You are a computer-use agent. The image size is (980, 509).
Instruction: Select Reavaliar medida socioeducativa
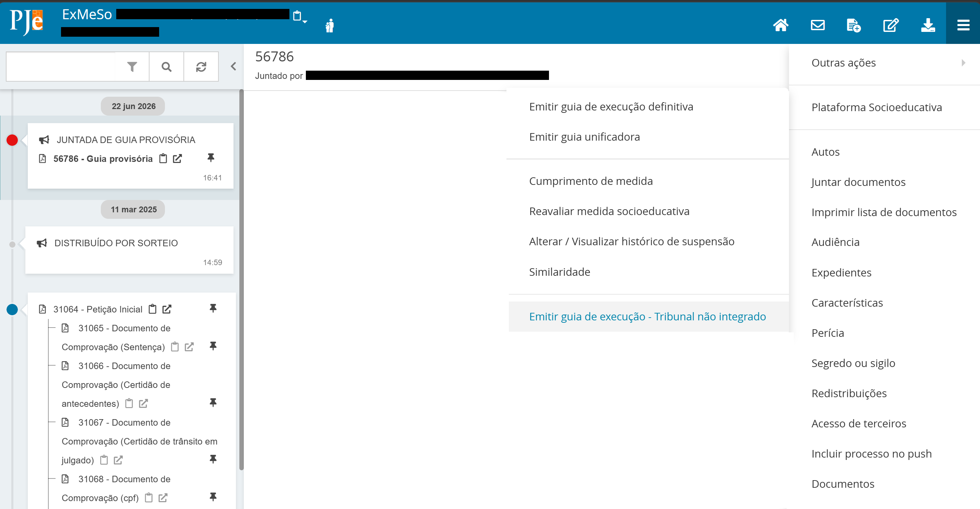(x=609, y=211)
